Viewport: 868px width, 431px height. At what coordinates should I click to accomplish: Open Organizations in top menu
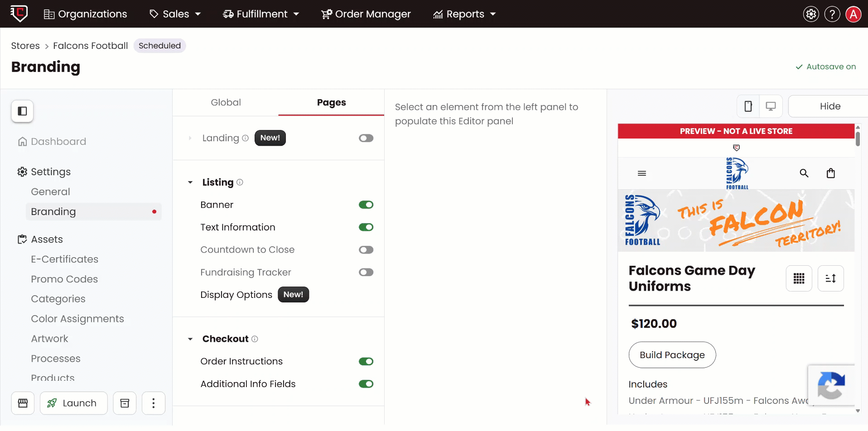click(85, 14)
